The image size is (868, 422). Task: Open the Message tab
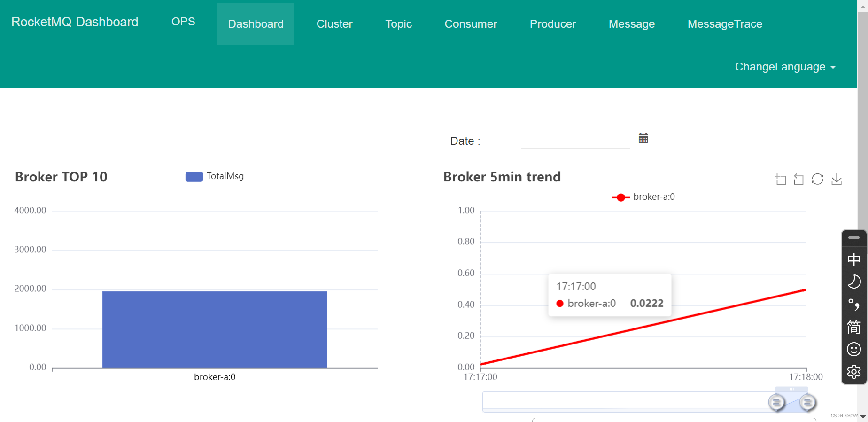click(632, 24)
